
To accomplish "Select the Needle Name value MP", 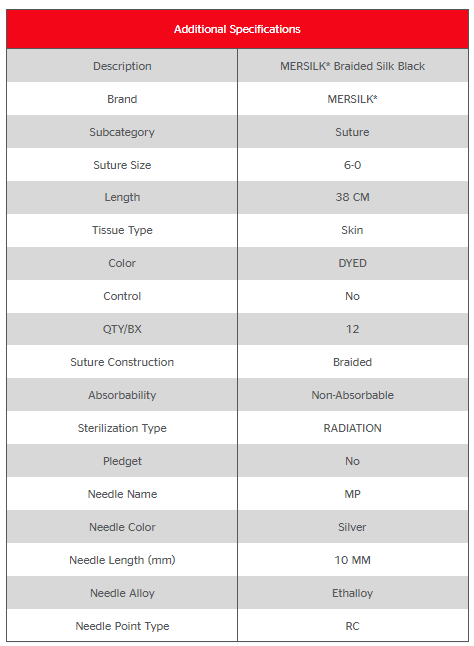I will point(353,494).
